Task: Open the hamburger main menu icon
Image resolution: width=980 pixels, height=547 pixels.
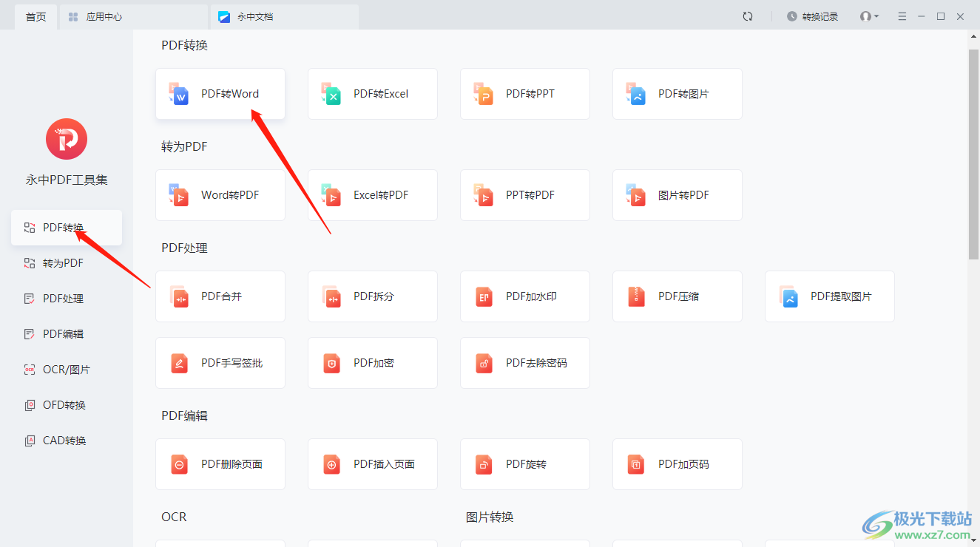Action: click(x=902, y=16)
